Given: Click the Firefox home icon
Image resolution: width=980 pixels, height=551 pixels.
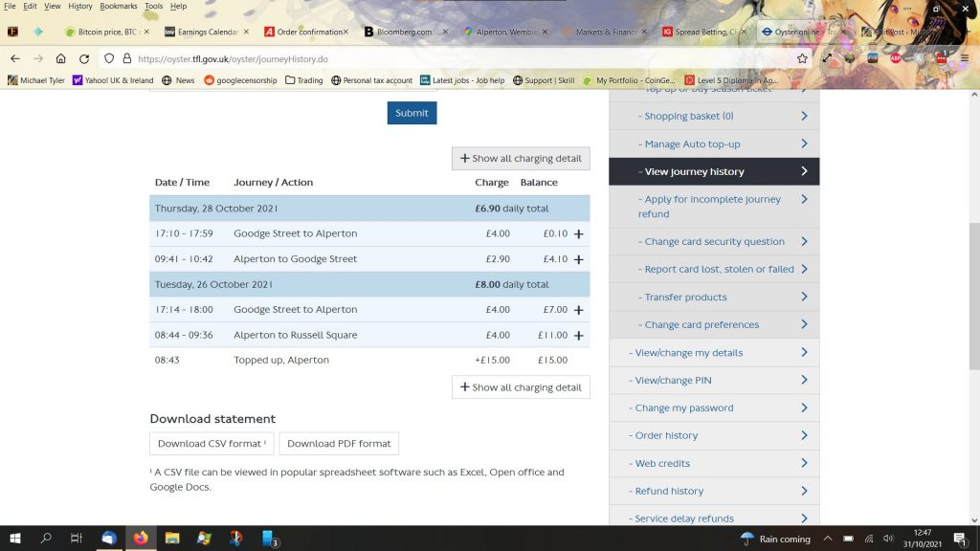Looking at the screenshot, I should point(60,58).
